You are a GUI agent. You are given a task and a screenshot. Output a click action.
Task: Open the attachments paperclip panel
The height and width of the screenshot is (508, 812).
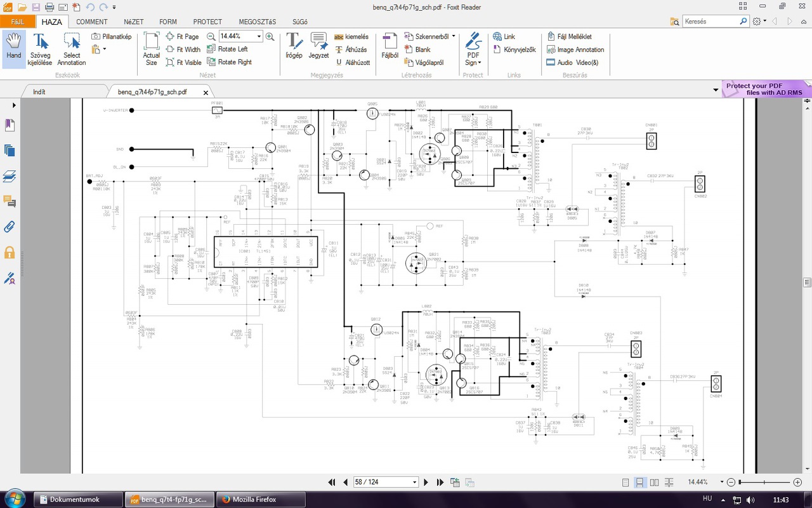(10, 227)
